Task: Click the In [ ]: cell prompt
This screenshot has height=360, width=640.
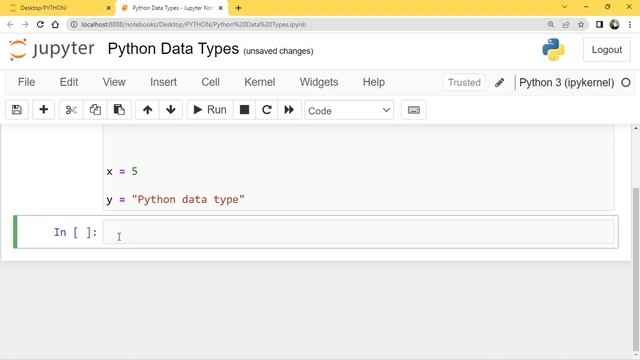Action: point(76,232)
